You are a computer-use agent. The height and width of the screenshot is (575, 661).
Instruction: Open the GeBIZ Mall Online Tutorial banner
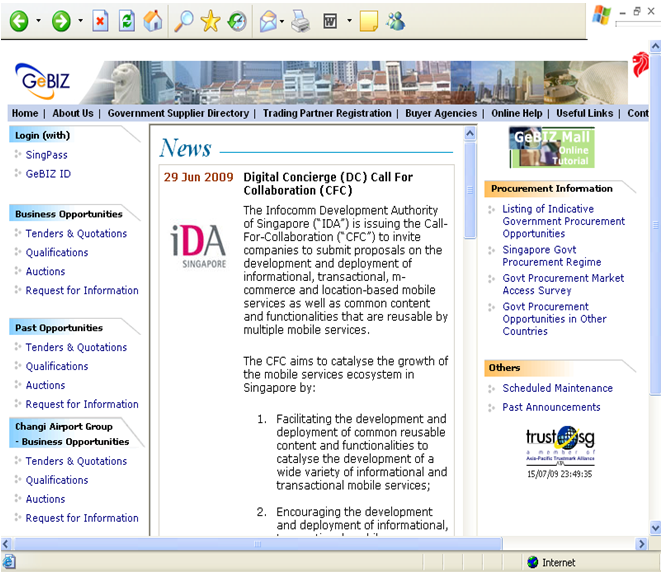552,148
